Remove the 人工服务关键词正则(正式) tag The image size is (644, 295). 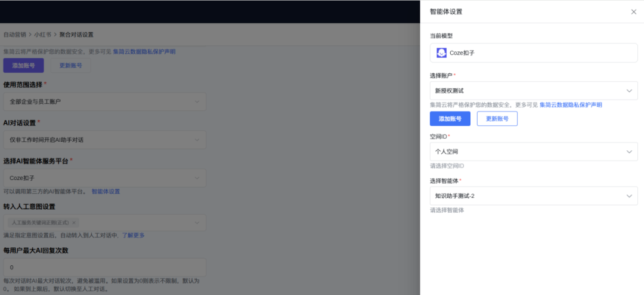click(74, 223)
